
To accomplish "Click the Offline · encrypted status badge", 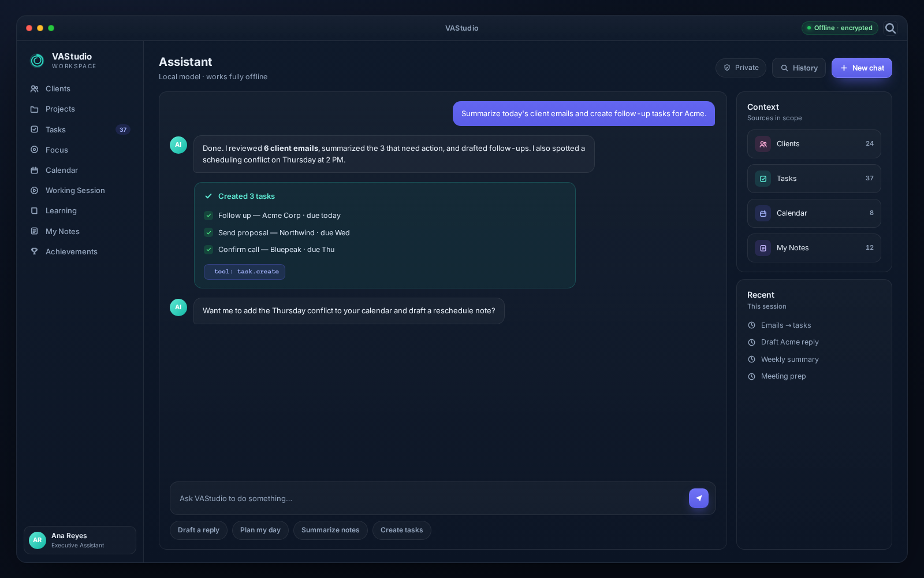I will pos(840,28).
